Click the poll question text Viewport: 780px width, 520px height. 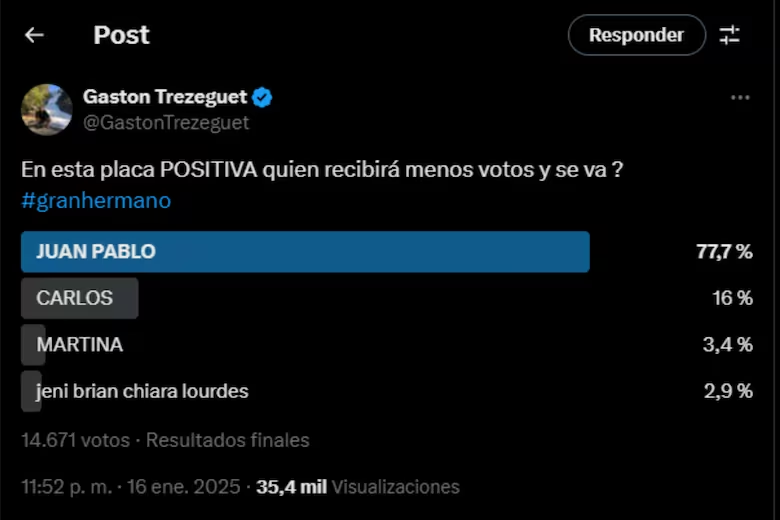click(322, 171)
